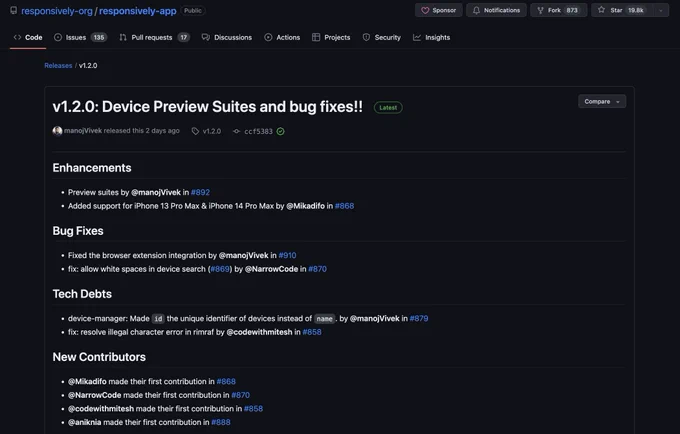The image size is (680, 434).
Task: Click the repository icon beside responsively-org
Action: click(x=14, y=10)
